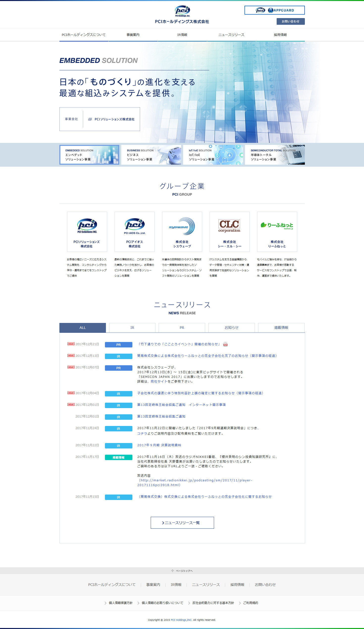The width and height of the screenshot is (364, 629).
Task: Open the 採用情報 nav menu
Action: [280, 35]
